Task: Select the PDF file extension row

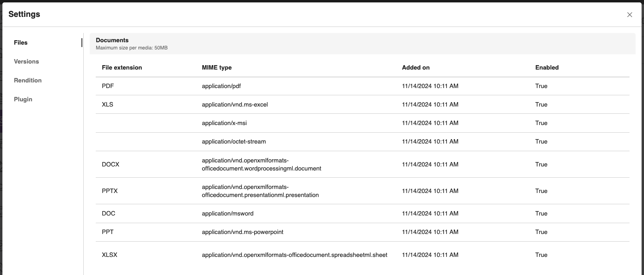Action: 108,86
